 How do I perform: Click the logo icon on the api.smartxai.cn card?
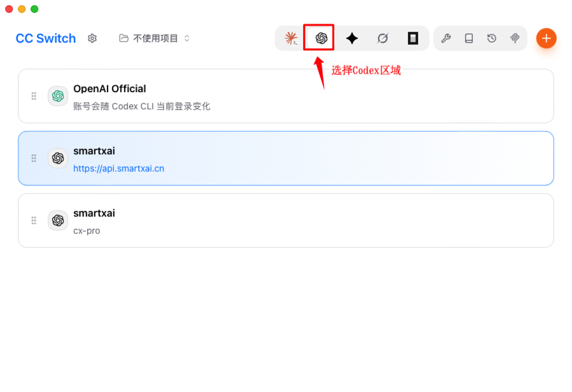tap(58, 158)
